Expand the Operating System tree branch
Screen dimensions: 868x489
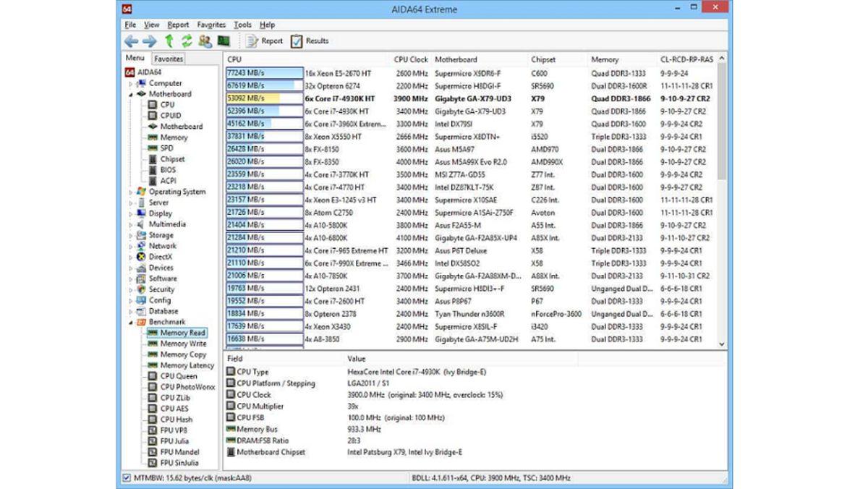coord(131,192)
